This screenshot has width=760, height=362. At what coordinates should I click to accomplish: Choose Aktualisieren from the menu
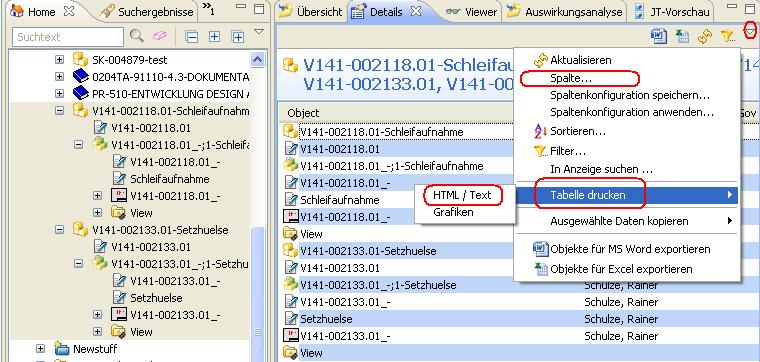(581, 61)
